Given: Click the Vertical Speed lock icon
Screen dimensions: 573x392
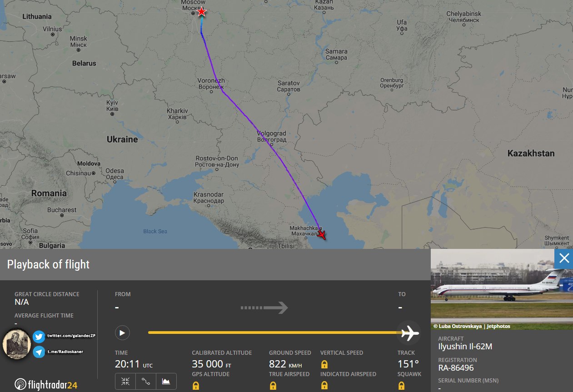Looking at the screenshot, I should click(x=324, y=364).
